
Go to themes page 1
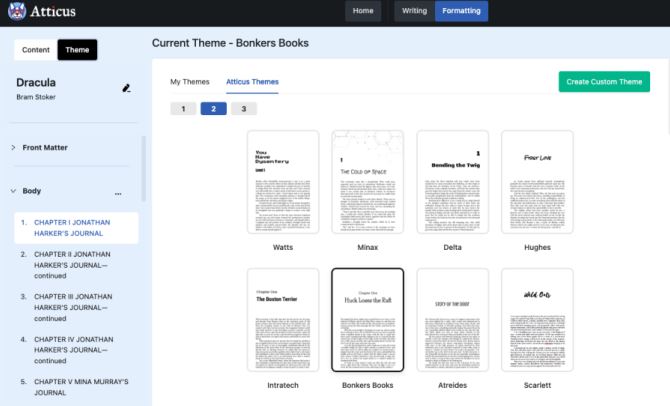[183, 109]
